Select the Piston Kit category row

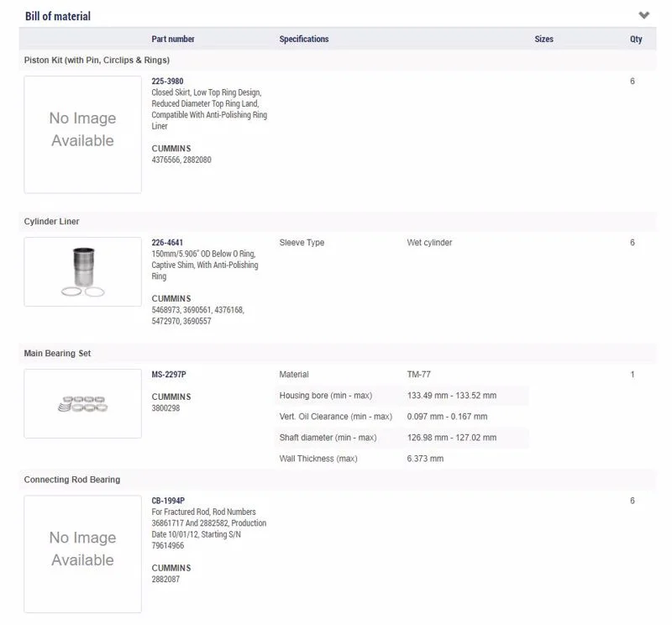click(338, 60)
